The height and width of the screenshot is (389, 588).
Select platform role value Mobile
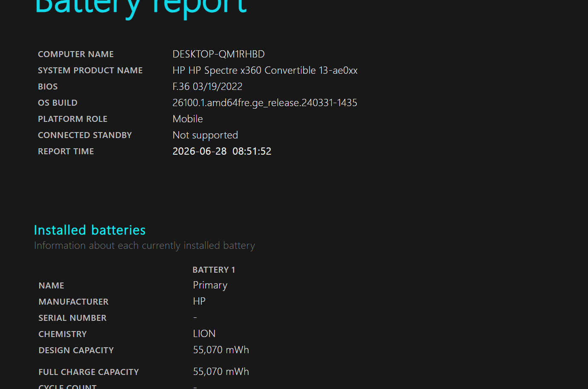pyautogui.click(x=188, y=119)
